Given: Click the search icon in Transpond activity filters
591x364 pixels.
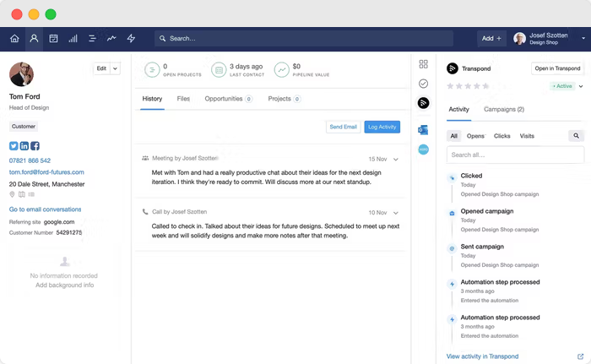Looking at the screenshot, I should pyautogui.click(x=577, y=136).
